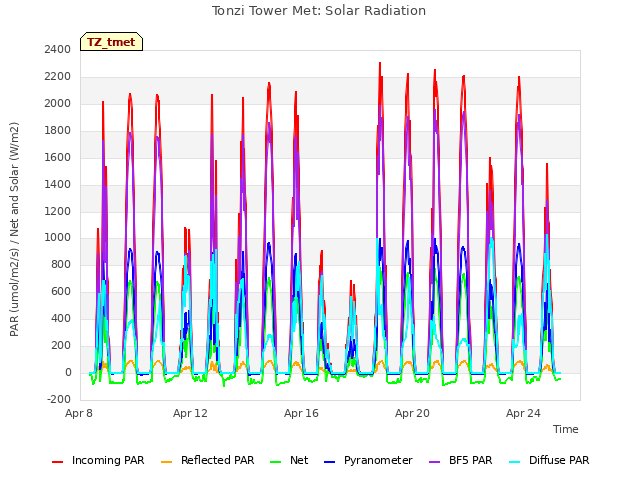Click the TZ_tmet label box
This screenshot has height=480, width=640.
(111, 42)
